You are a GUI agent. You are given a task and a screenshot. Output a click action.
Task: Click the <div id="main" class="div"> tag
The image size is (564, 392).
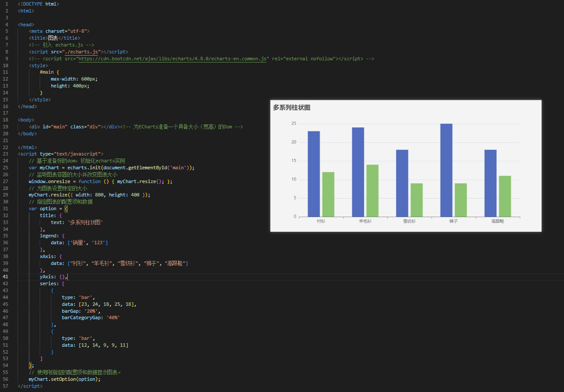(x=74, y=127)
